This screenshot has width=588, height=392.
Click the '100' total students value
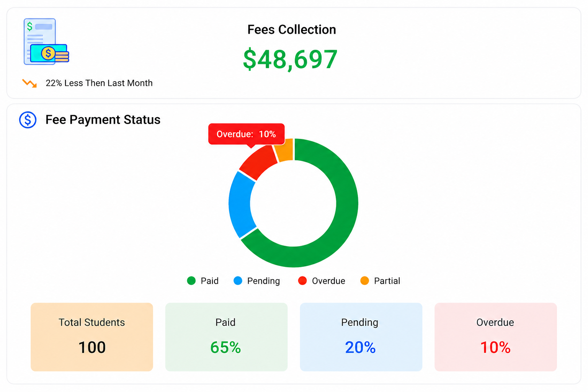pos(92,348)
